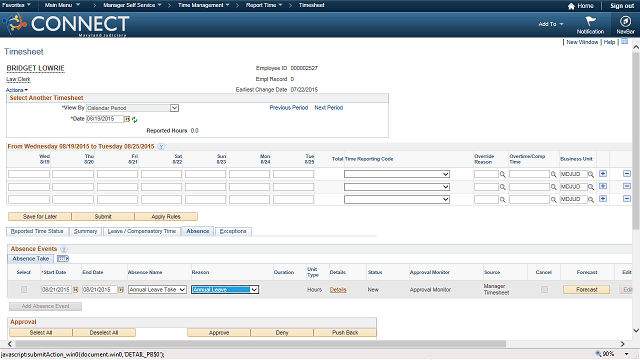Go to Previous Period

(289, 108)
